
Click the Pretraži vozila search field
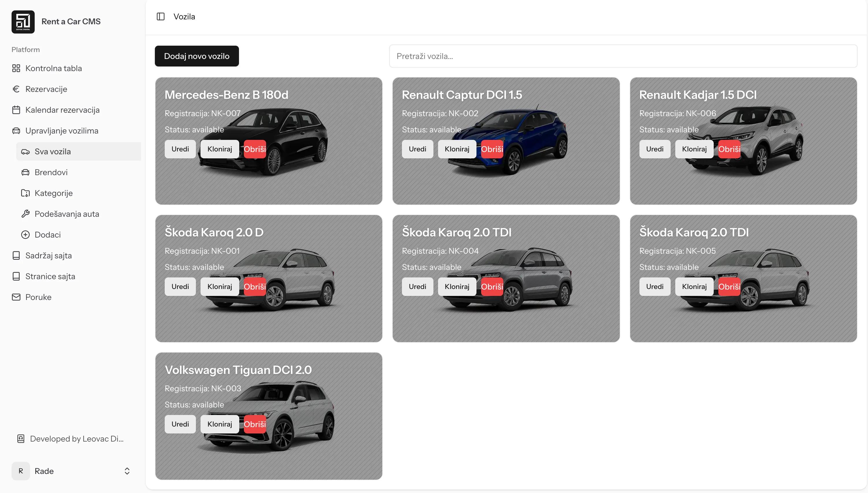pos(623,56)
